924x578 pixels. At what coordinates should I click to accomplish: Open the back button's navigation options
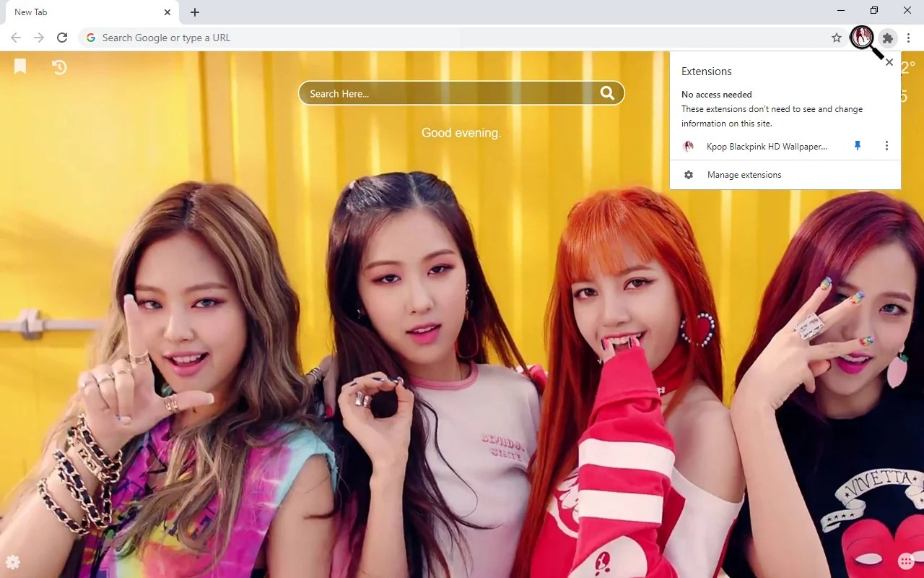pos(16,38)
